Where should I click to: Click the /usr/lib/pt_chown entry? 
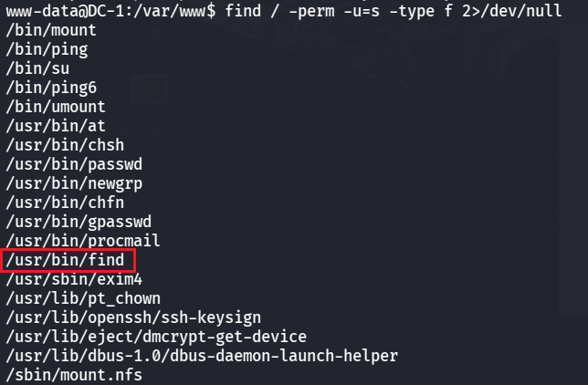coord(83,298)
